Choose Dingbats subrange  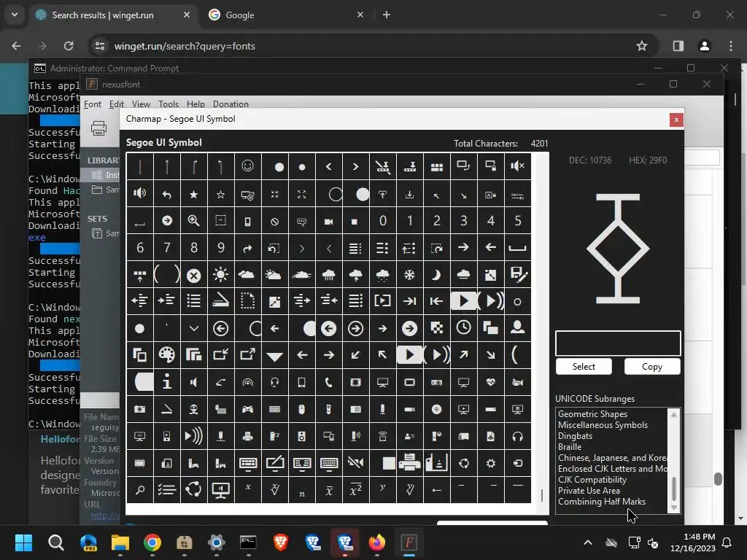pos(575,436)
